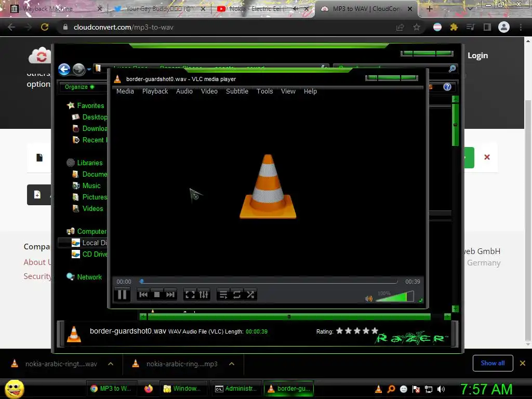The height and width of the screenshot is (399, 532).
Task: Bookmark page with star icon
Action: tap(417, 27)
